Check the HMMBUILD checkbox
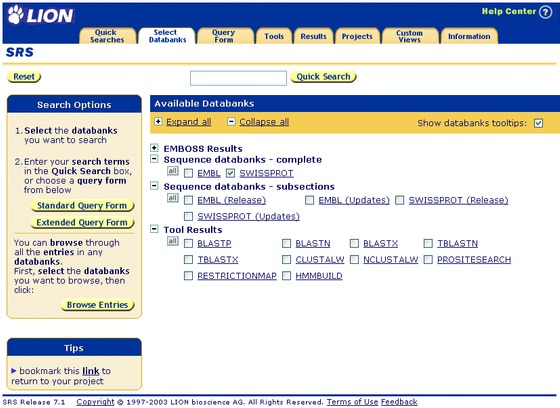The image size is (560, 408). point(286,276)
